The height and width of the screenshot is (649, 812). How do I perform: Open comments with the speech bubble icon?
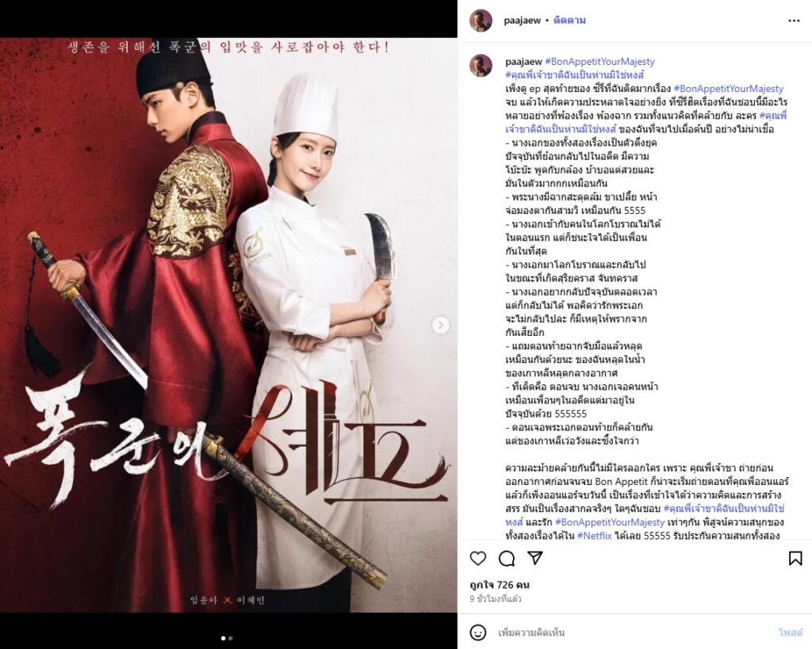click(507, 558)
